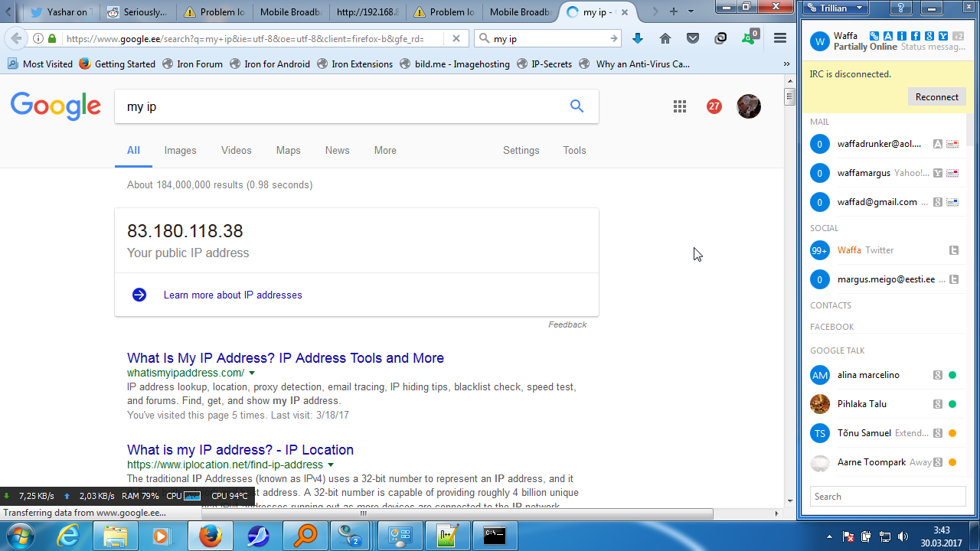
Task: Open the Pocket toolbar icon
Action: click(x=692, y=38)
